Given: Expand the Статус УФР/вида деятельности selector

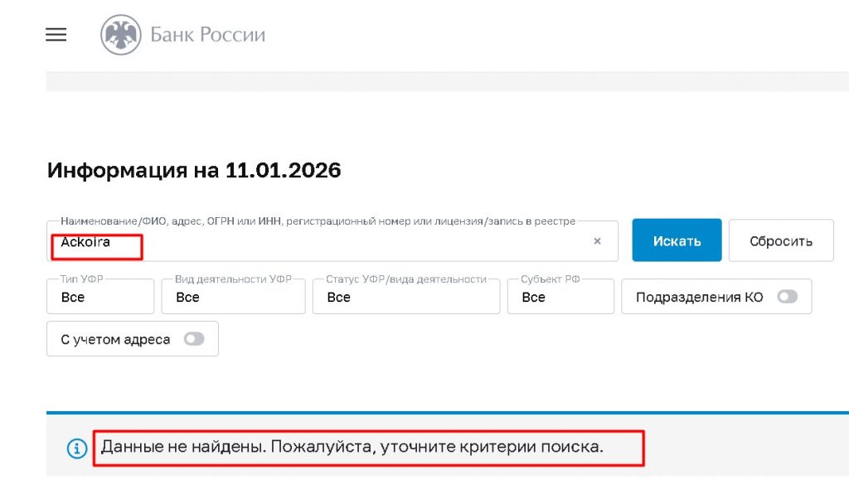Looking at the screenshot, I should 405,296.
